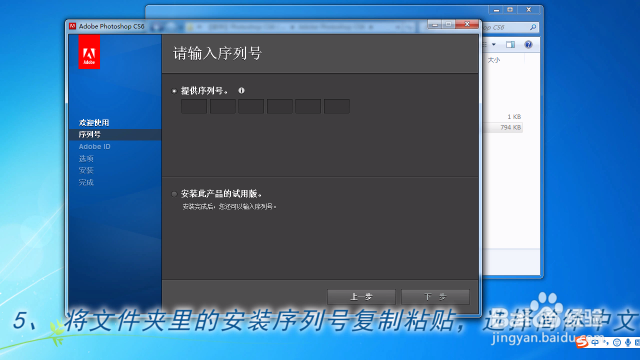Select the 选项 step in the sidebar

[86, 158]
